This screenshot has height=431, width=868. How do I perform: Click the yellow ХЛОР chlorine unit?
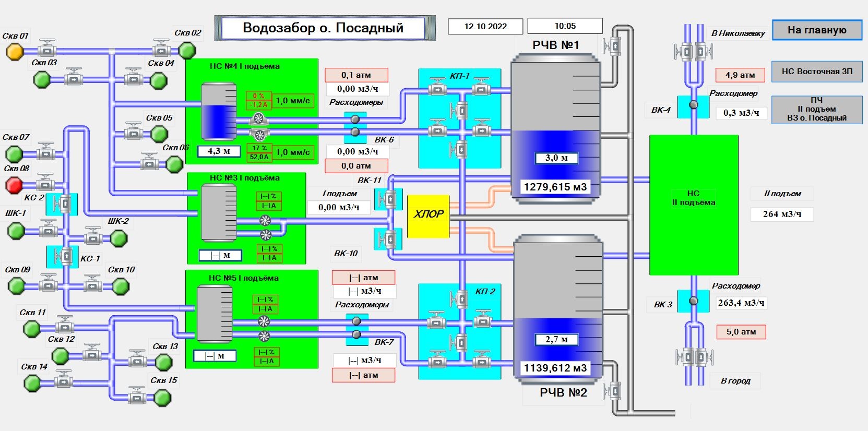pos(429,215)
